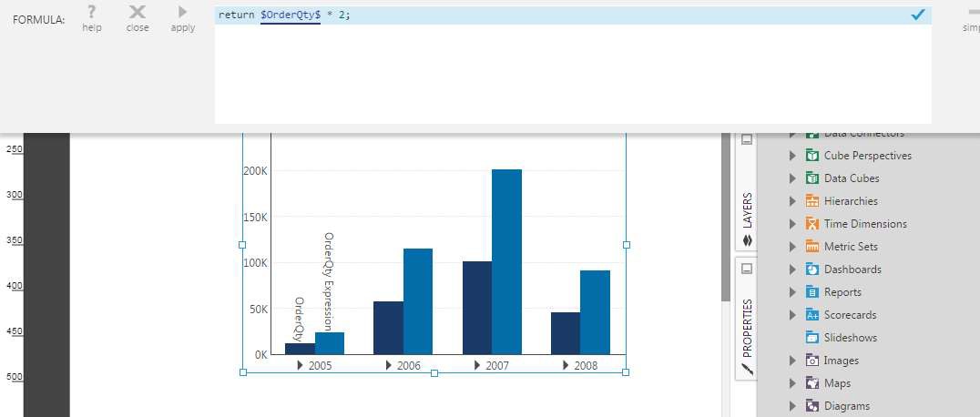
Task: Select the Slideshows item in the explorer
Action: pyautogui.click(x=850, y=338)
